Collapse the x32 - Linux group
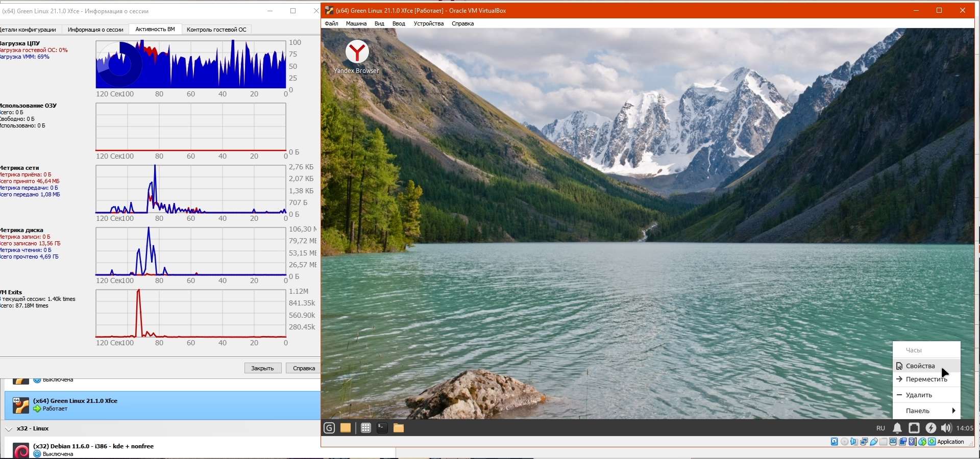Image resolution: width=980 pixels, height=459 pixels. point(8,429)
